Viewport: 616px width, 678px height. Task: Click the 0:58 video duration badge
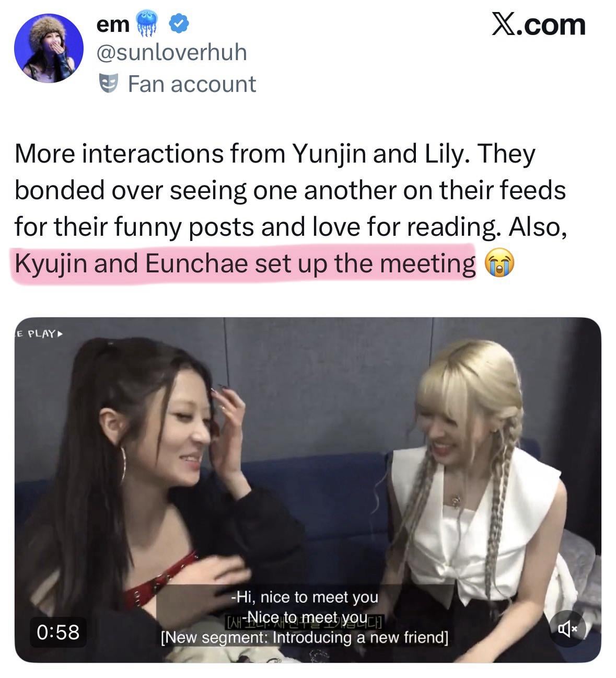pos(58,631)
